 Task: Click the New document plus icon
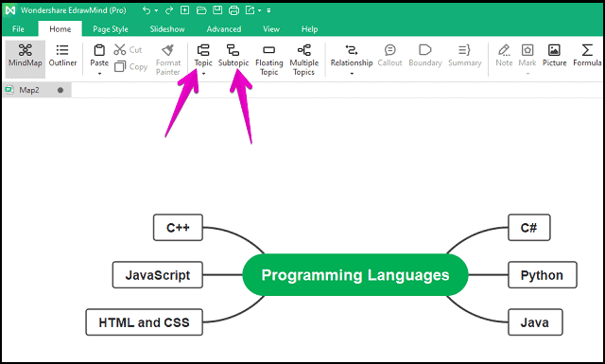pyautogui.click(x=185, y=10)
